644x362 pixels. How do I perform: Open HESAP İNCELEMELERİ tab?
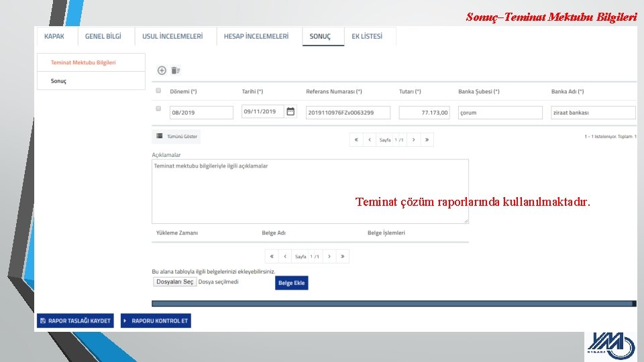(256, 36)
